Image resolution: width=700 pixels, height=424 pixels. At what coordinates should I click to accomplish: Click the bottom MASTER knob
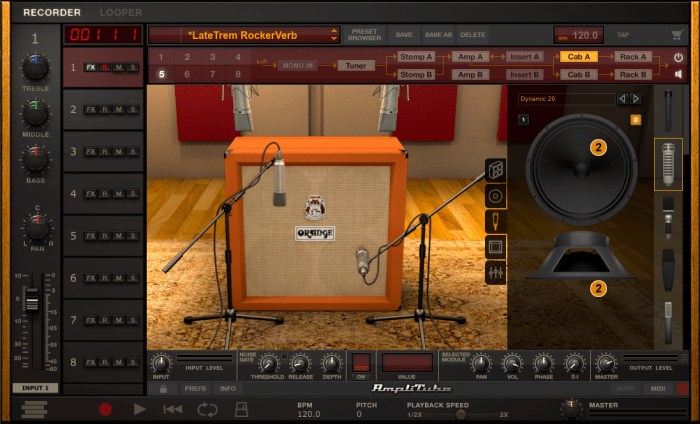tap(571, 409)
